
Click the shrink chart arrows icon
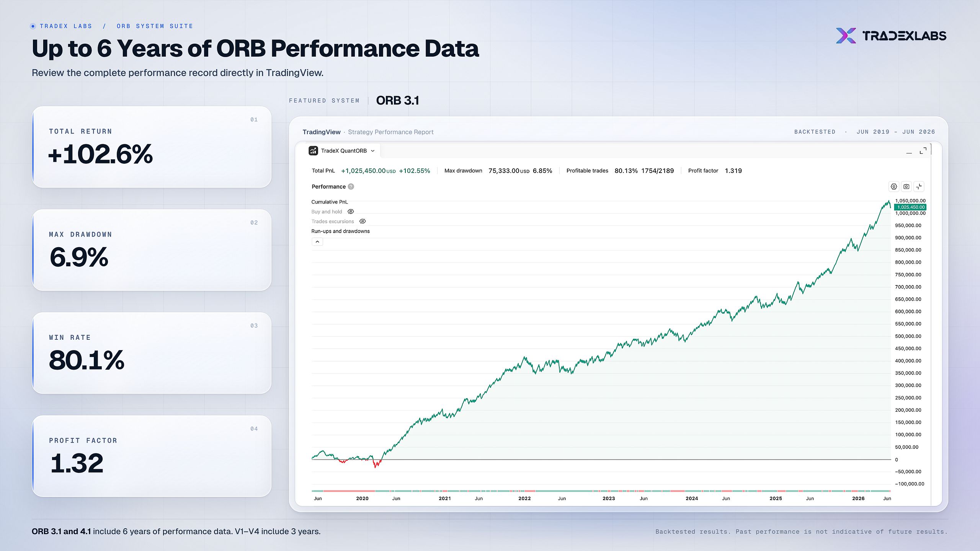[x=919, y=187]
